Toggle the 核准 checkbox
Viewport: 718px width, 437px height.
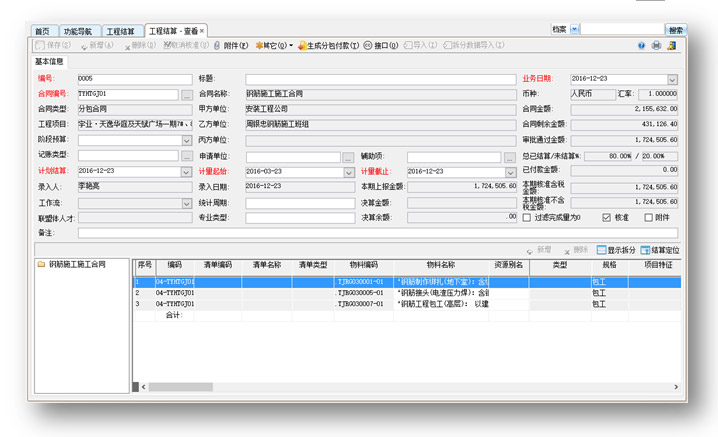click(x=607, y=218)
